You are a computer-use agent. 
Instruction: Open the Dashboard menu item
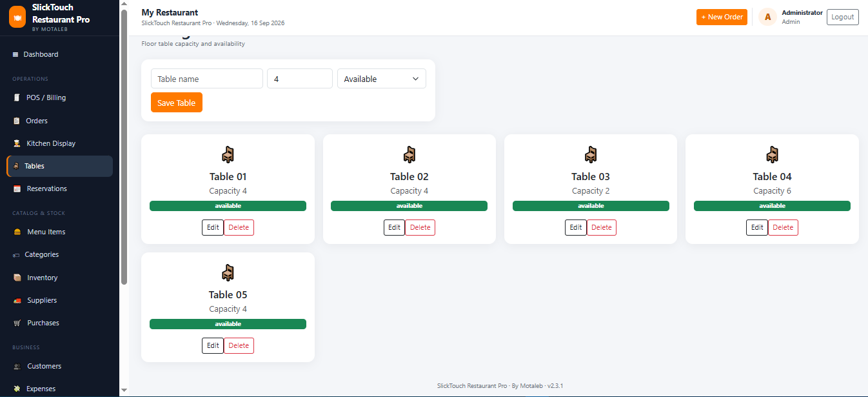point(59,55)
